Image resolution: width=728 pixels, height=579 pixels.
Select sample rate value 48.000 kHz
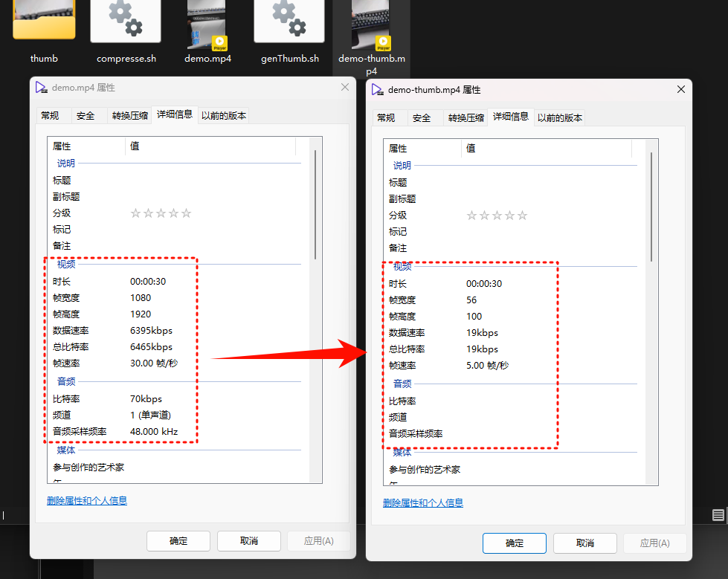(x=154, y=432)
